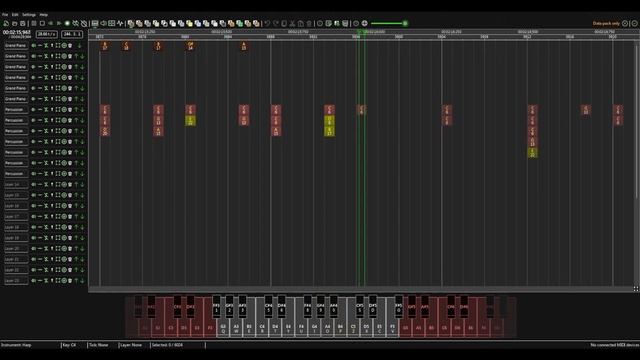Select the Harp instrument, first in the row
Image resolution: width=640 pixels, height=360 pixels.
click(131, 24)
